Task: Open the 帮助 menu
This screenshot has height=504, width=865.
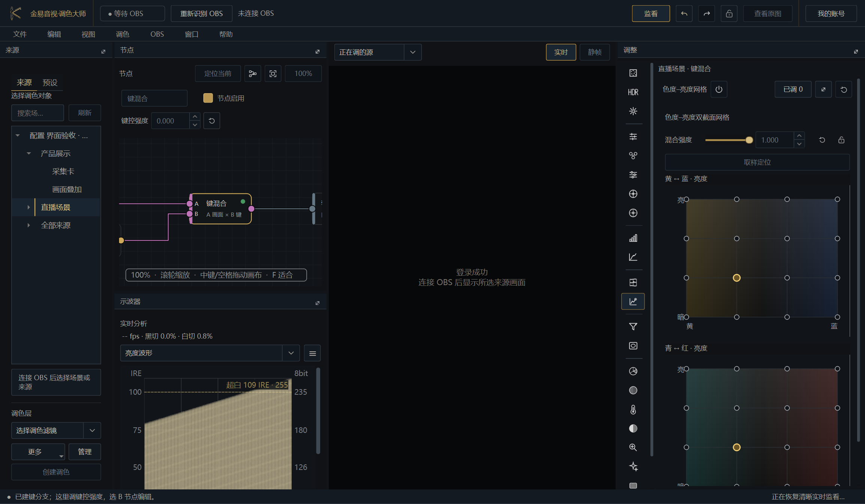Action: (x=226, y=34)
